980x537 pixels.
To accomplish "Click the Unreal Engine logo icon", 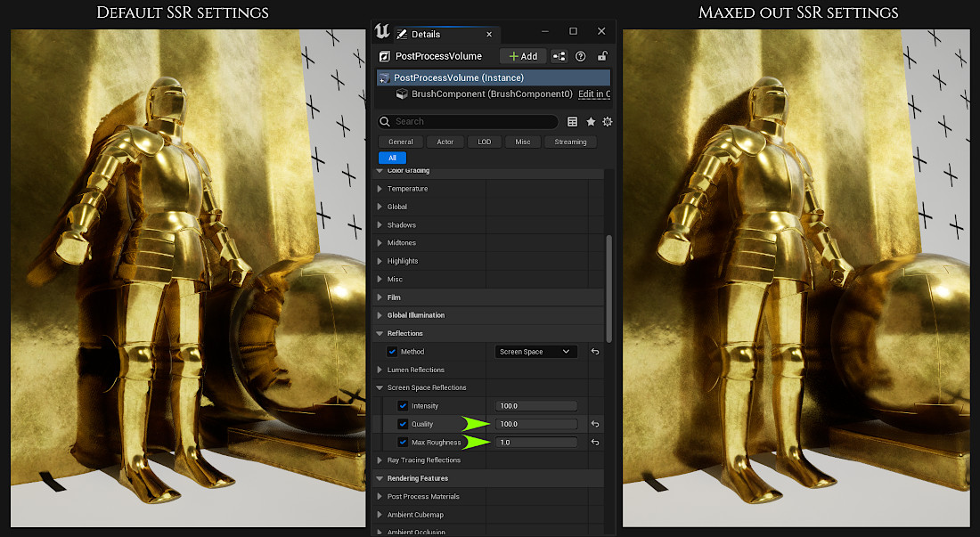I will (382, 33).
